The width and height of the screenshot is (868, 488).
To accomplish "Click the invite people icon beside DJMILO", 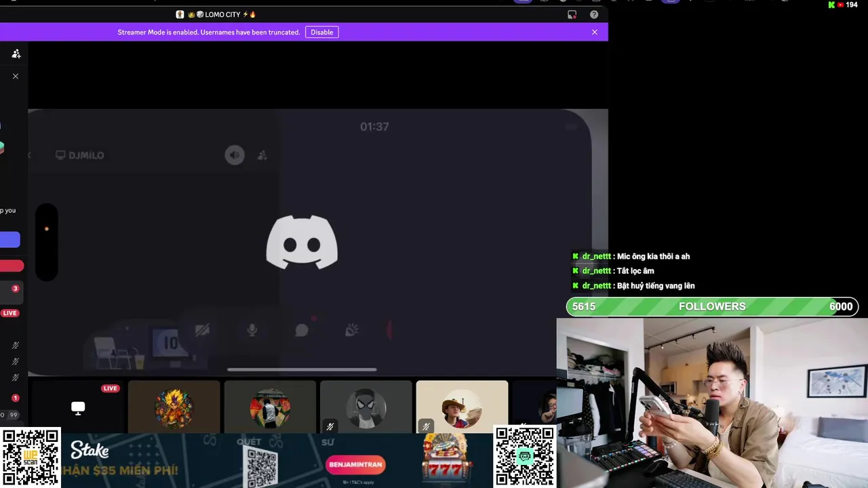I will click(x=262, y=155).
